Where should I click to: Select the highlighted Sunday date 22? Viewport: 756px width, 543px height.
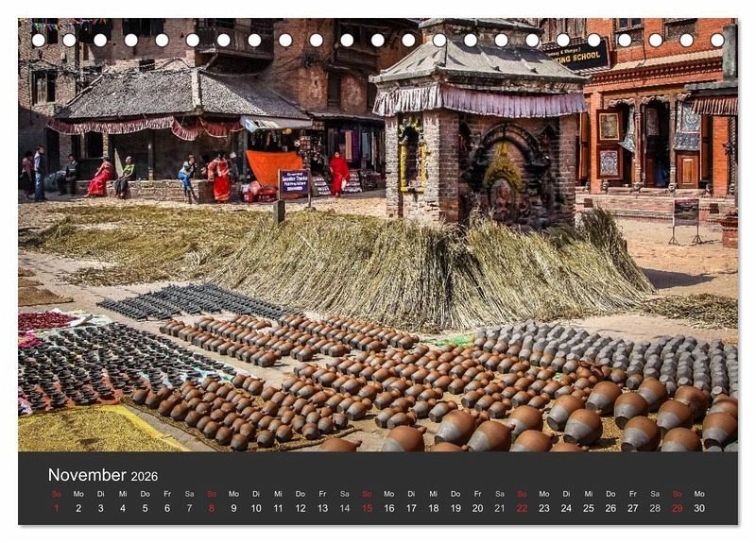pos(522,508)
